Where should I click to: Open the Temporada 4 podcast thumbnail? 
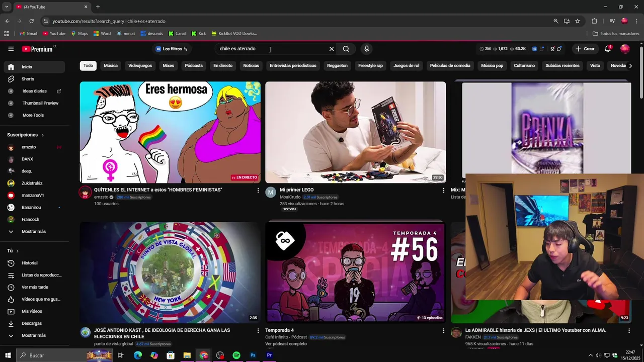click(x=356, y=272)
